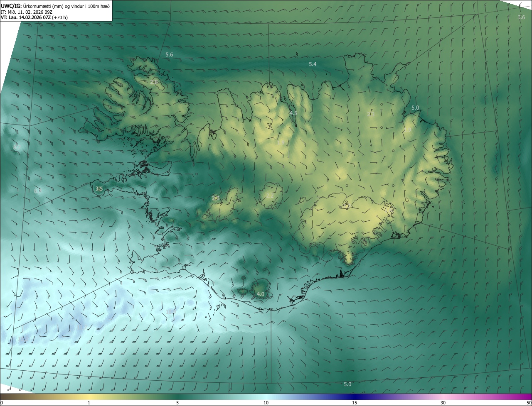This screenshot has height=406, width=532.
Task: Click the "5.0" value off the east coast
Action: click(x=415, y=108)
